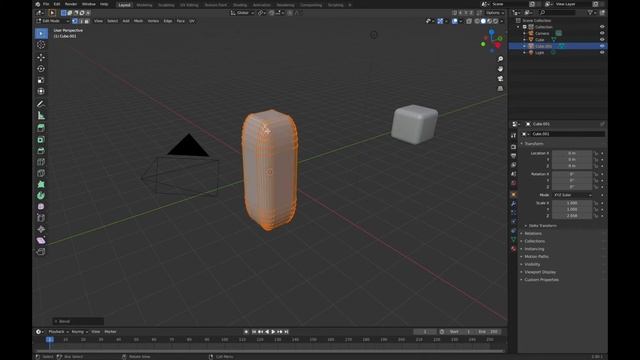Screen dimensions: 640x360
Task: Toggle visibility eye for Cube in outliner
Action: 602,40
